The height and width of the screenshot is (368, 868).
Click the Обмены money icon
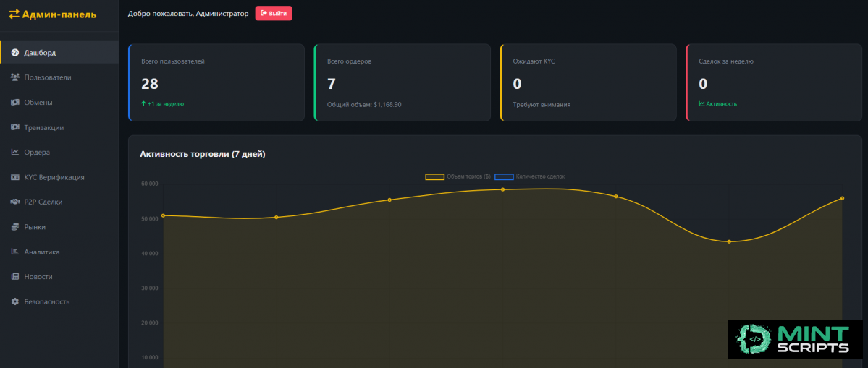15,102
